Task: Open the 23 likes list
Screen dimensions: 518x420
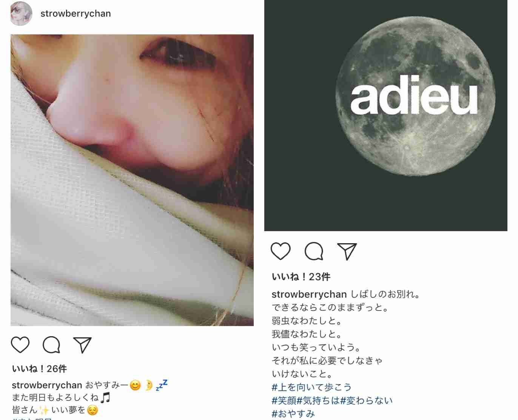Action: pos(301,277)
